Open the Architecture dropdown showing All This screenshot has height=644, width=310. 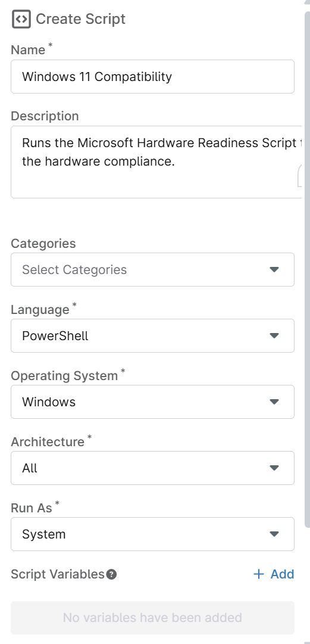point(152,468)
